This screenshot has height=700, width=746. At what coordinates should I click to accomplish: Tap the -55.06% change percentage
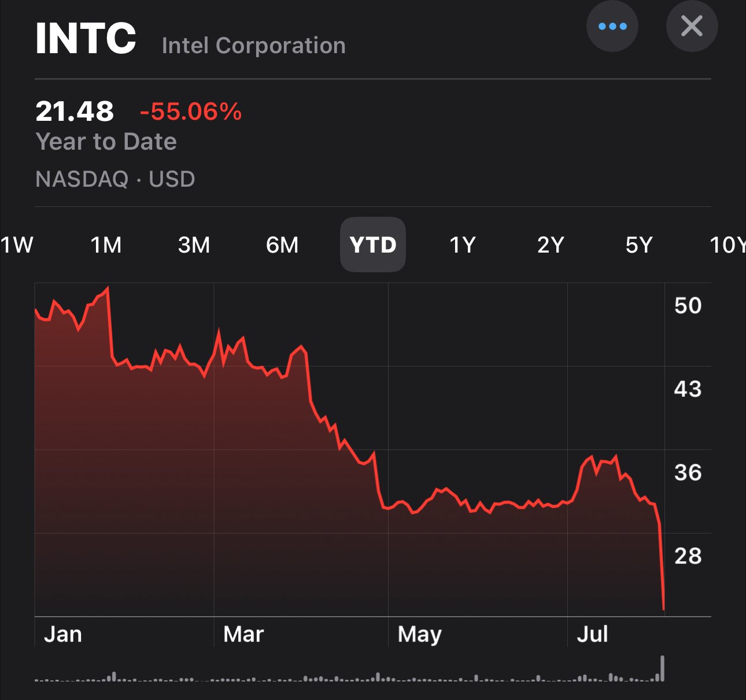191,111
